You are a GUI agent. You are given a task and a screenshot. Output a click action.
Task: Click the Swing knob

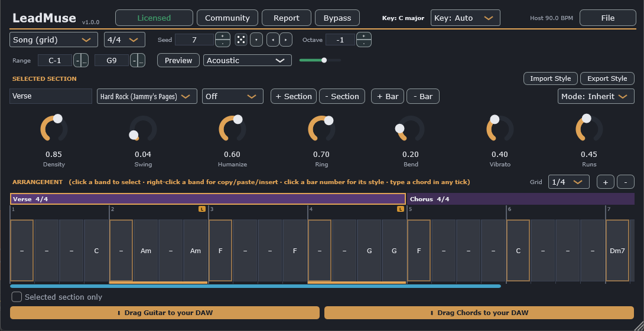click(x=143, y=129)
